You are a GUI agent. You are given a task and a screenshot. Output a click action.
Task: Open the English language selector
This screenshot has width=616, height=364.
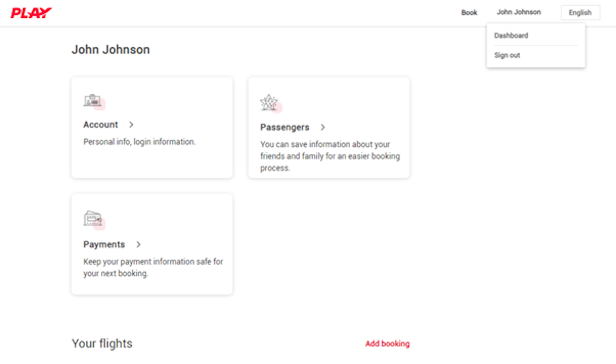coord(580,13)
